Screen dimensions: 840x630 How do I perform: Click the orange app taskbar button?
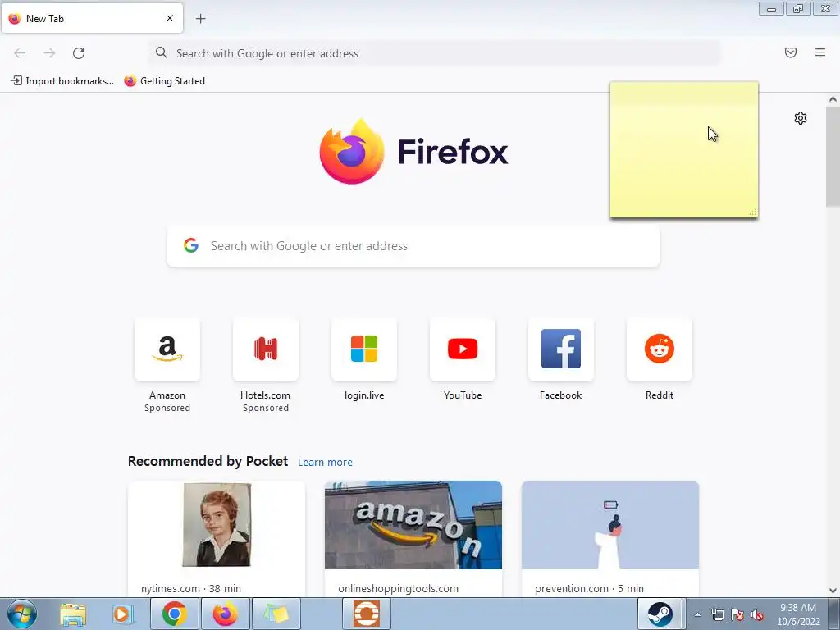click(x=367, y=614)
